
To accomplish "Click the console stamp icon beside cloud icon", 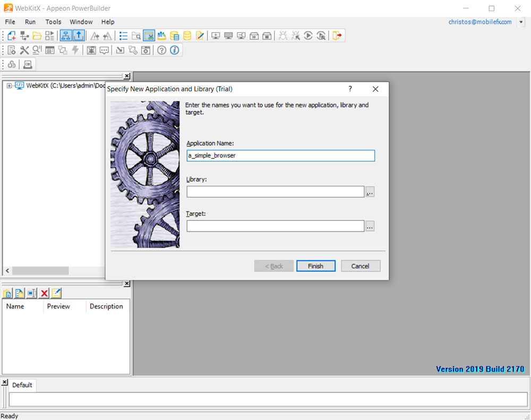I will [28, 64].
